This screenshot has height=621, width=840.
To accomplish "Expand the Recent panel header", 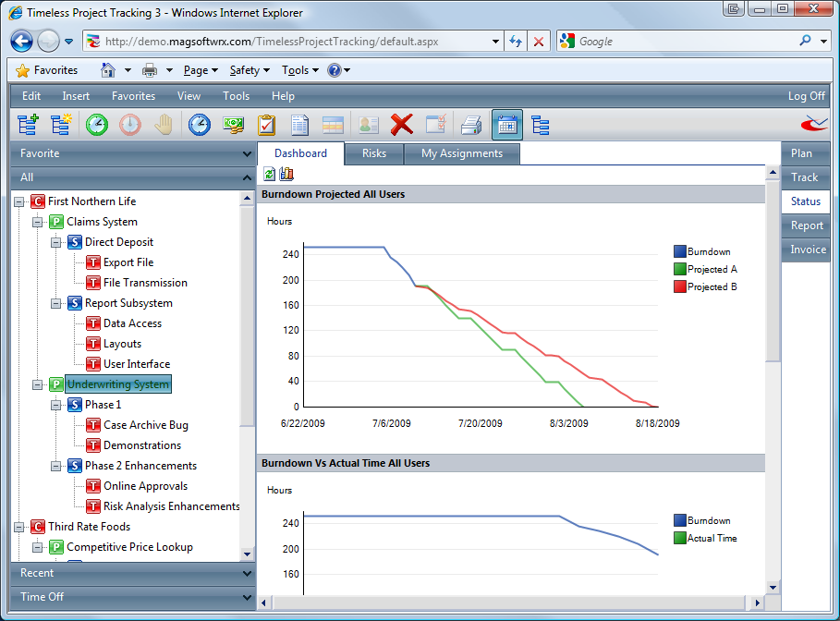I will [133, 573].
